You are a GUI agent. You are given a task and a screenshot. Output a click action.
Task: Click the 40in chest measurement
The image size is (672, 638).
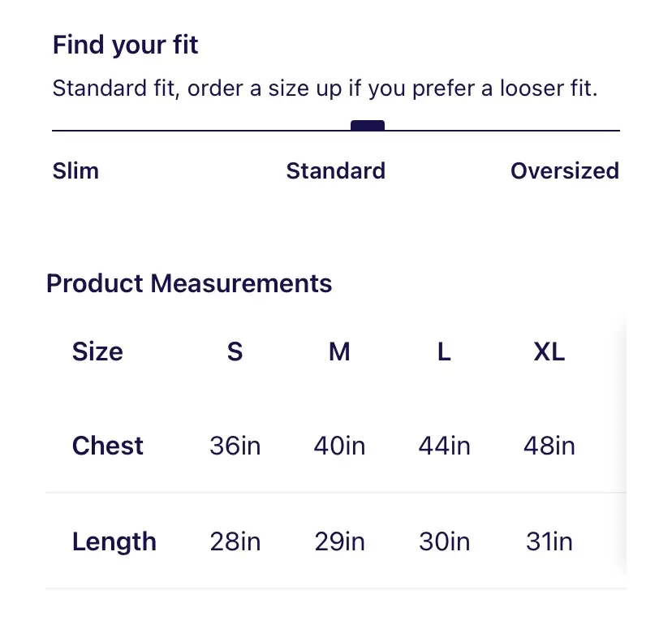click(339, 446)
